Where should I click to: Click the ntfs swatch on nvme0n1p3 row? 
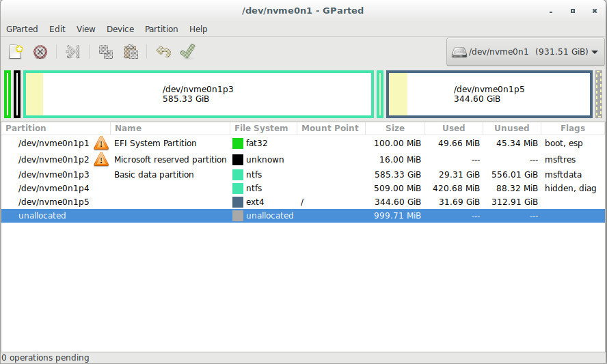(238, 174)
